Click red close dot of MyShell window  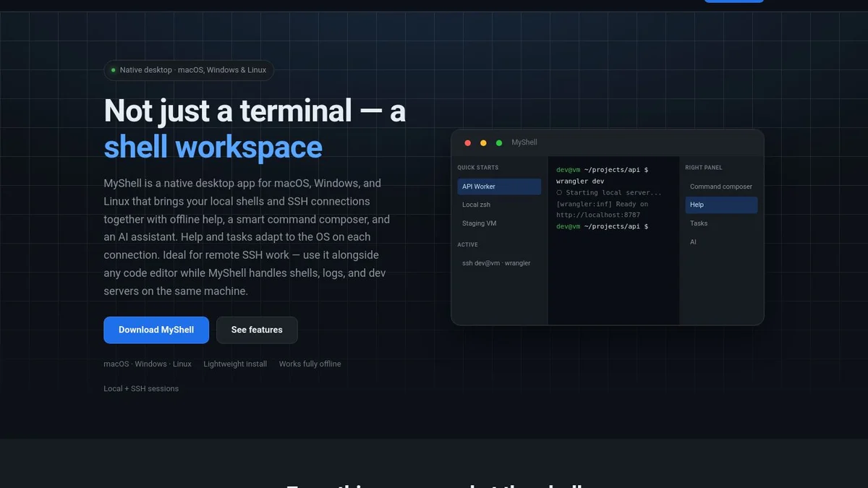pyautogui.click(x=467, y=143)
